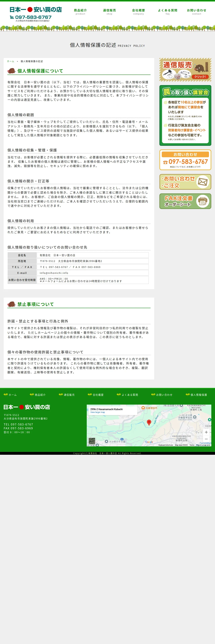Click the info@nihonichi.info email text
Viewport: 215px width, 644px height.
pyautogui.click(x=54, y=273)
